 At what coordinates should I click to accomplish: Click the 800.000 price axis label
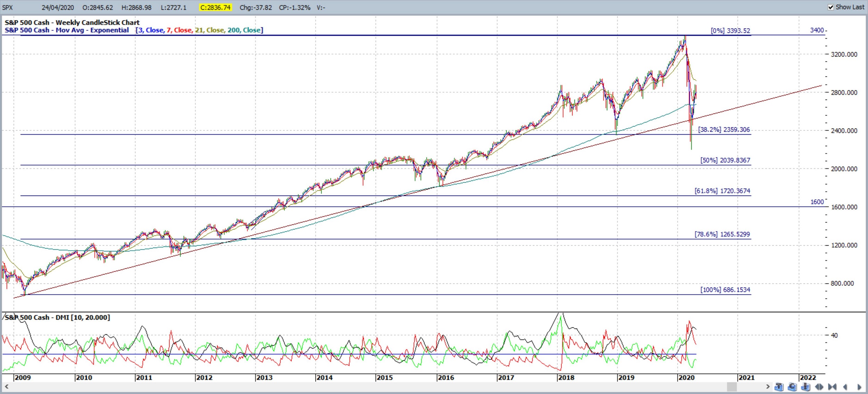(842, 284)
